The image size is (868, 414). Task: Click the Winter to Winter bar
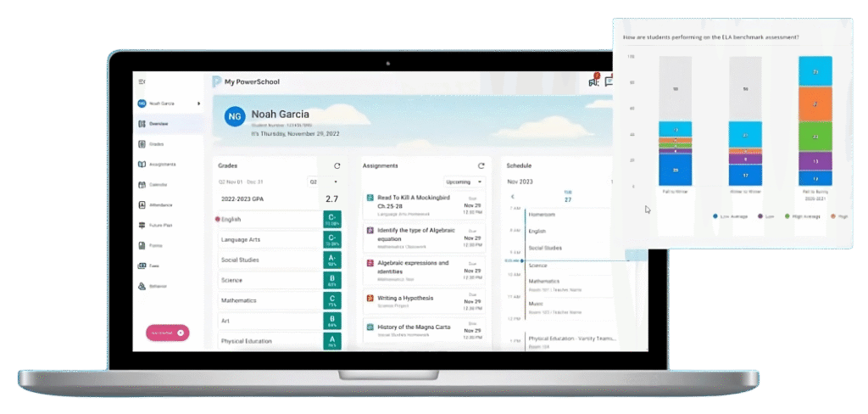point(745,120)
